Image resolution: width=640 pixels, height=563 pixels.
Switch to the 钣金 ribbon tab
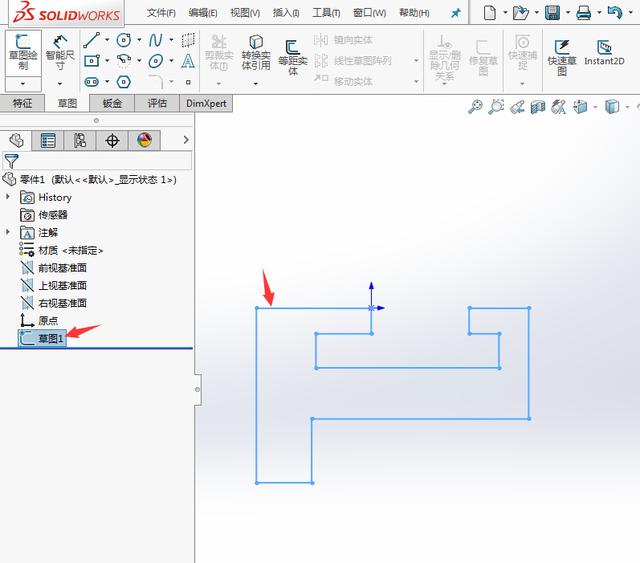(x=112, y=103)
